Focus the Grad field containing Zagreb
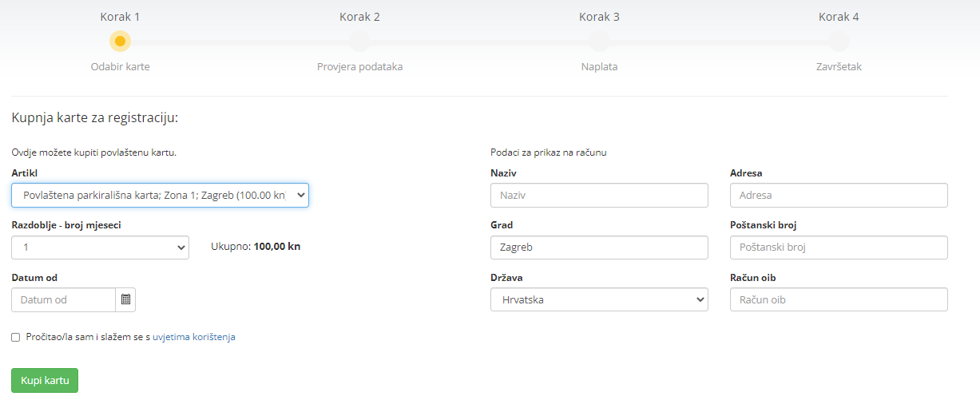This screenshot has height=408, width=980. point(599,248)
